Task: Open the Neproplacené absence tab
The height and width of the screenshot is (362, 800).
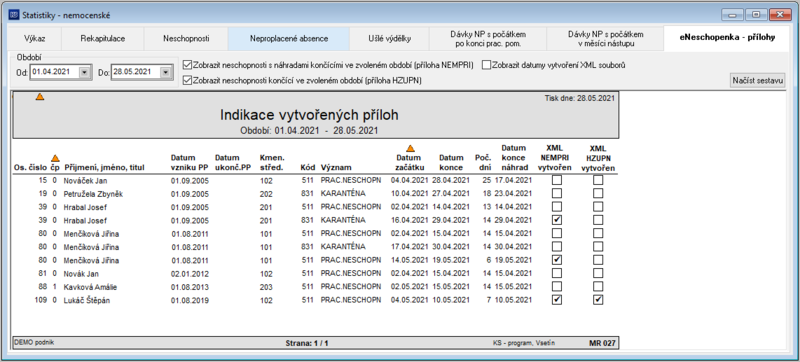Action: click(x=289, y=38)
